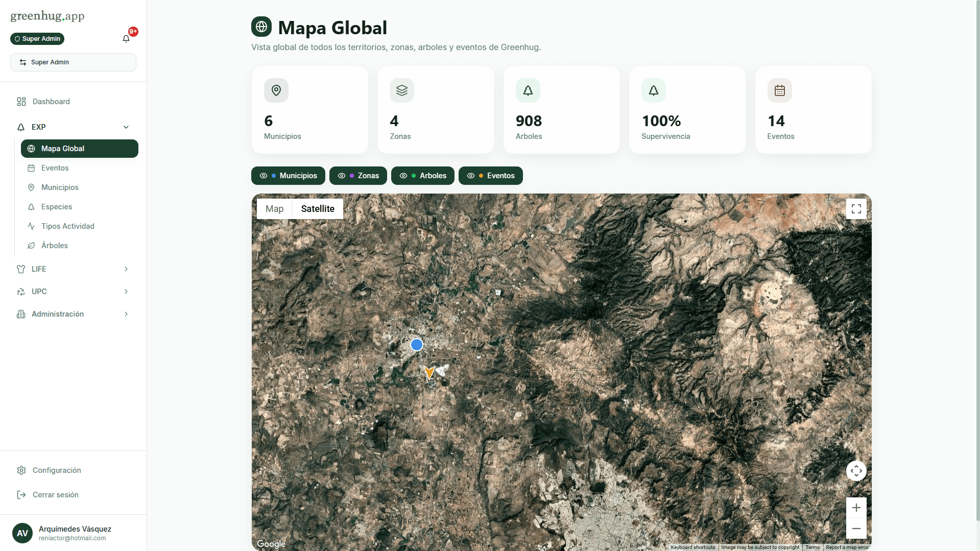Open the Dashboard page
Viewport: 980px width, 551px height.
coord(51,102)
